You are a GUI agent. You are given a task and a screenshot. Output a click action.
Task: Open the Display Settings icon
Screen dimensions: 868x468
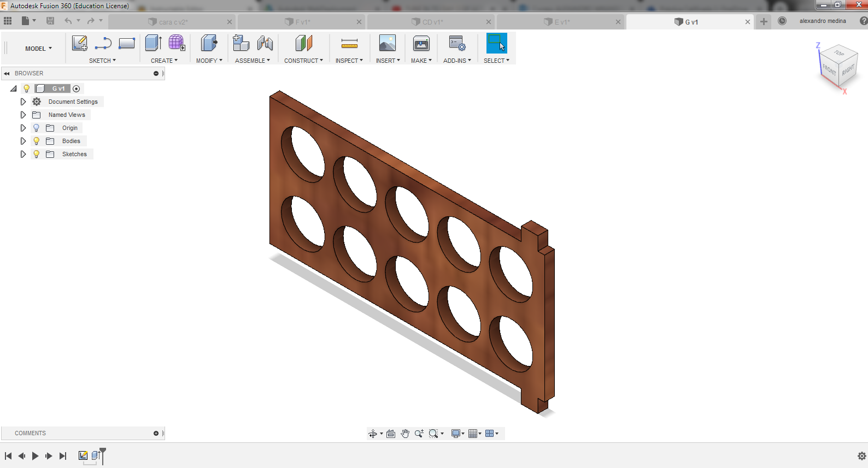(x=456, y=434)
